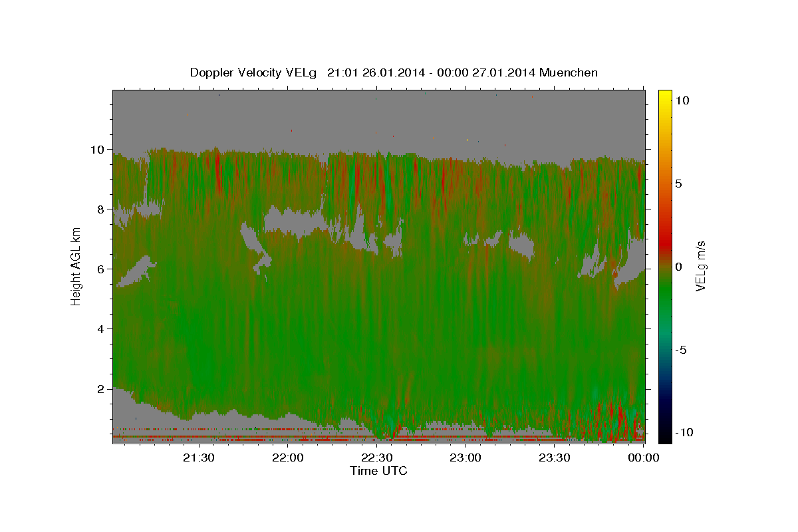Click the '22:30' time axis label

[x=376, y=457]
